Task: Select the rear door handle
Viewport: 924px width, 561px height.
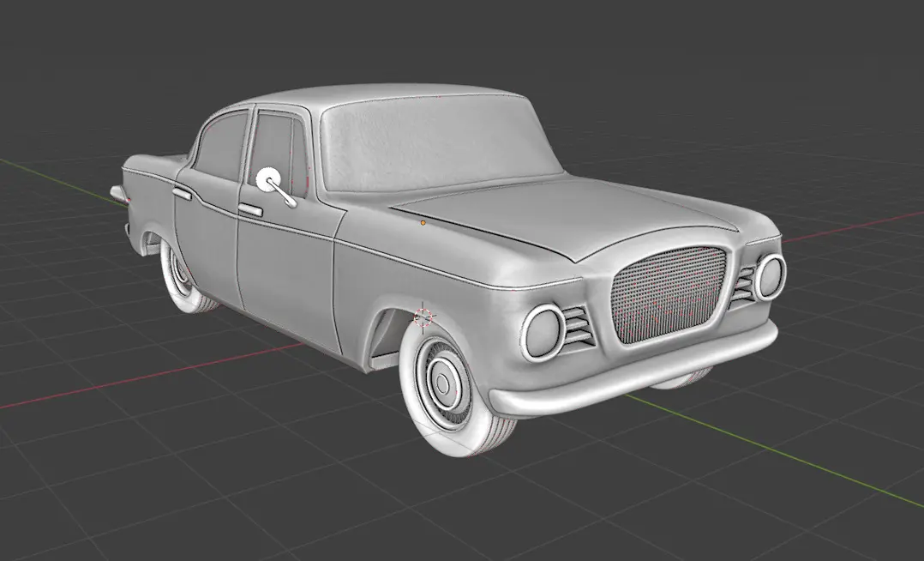Action: [x=182, y=194]
